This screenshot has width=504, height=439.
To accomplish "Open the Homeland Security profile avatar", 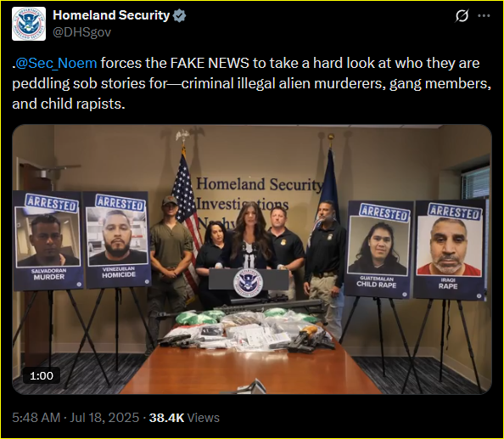I will pos(29,24).
